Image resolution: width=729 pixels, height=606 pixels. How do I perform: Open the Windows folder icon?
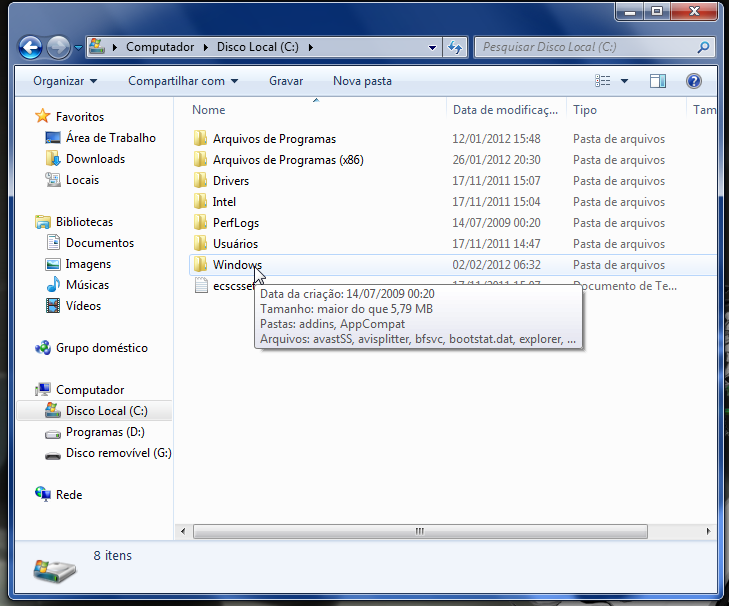[x=200, y=265]
